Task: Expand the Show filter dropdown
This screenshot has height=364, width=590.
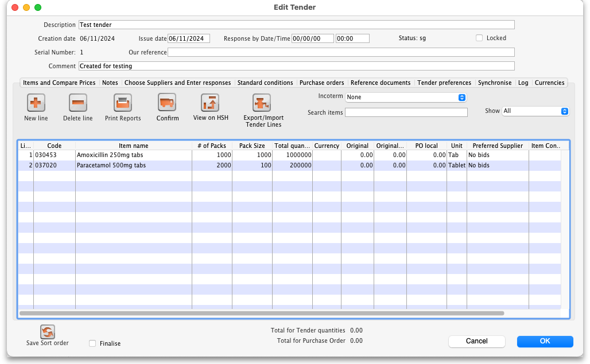Action: pyautogui.click(x=535, y=111)
